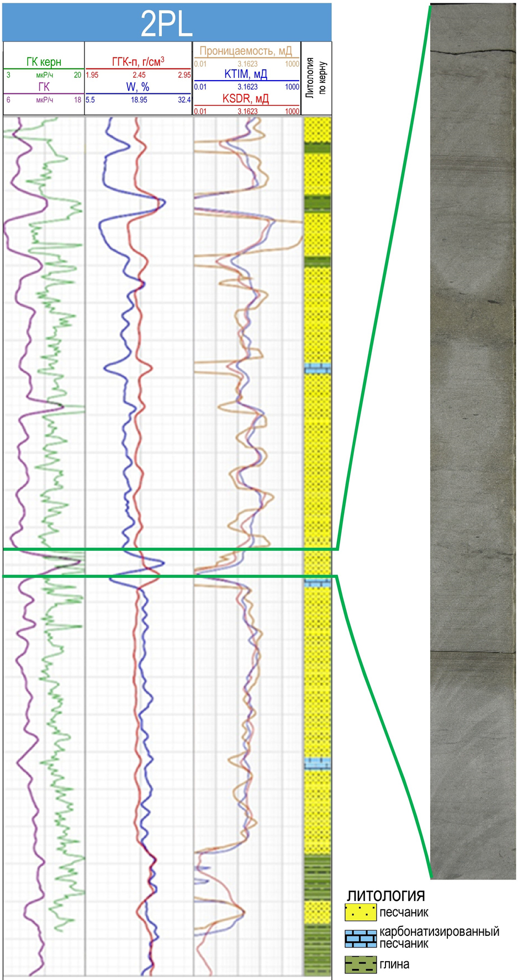Click the 2.45 density scale midpoint
This screenshot has width=518, height=980.
tap(139, 75)
